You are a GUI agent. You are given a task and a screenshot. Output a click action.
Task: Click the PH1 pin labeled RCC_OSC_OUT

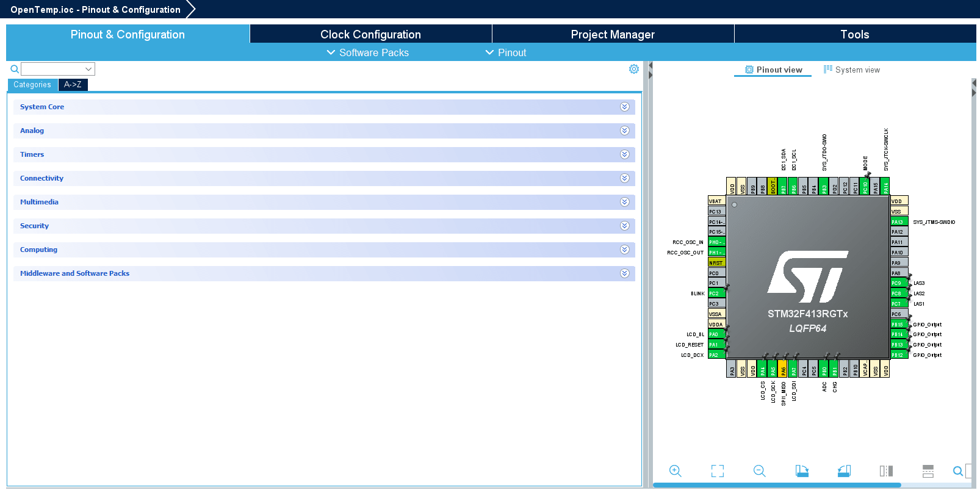[x=717, y=253]
